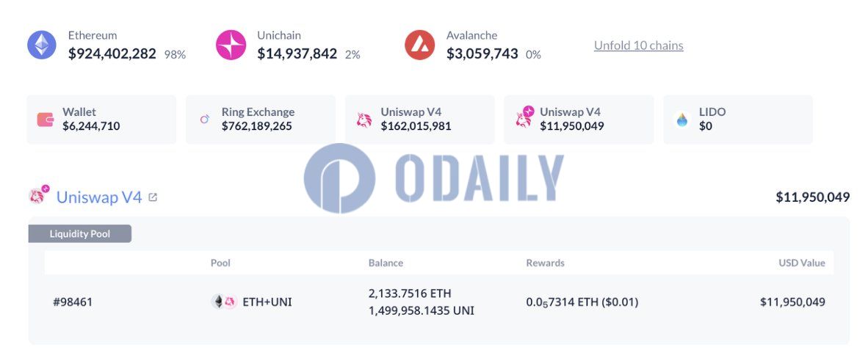Image resolution: width=868 pixels, height=358 pixels.
Task: Select the LIDO $0 protocol card
Action: point(737,120)
